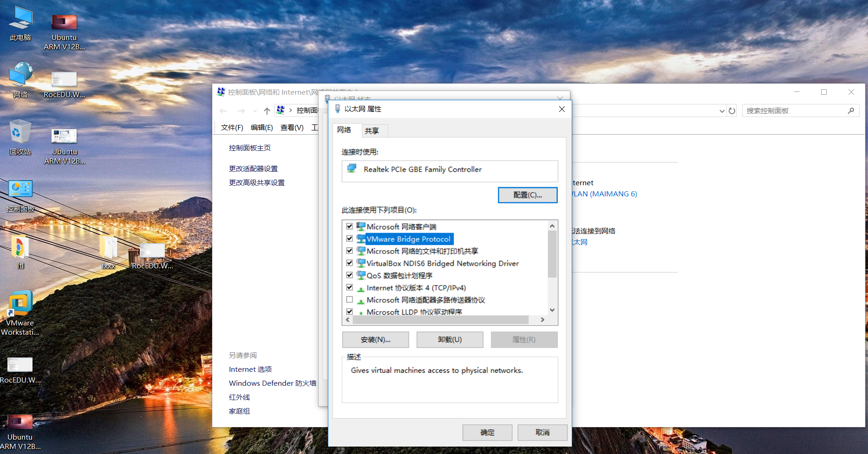This screenshot has width=868, height=454.
Task: Click the 安装(N)... button
Action: [x=376, y=339]
